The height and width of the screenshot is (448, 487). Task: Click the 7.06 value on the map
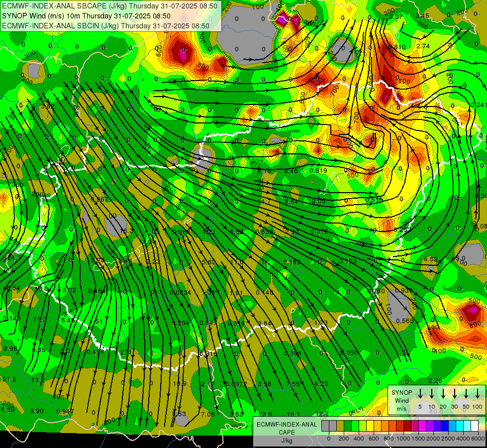point(208,414)
